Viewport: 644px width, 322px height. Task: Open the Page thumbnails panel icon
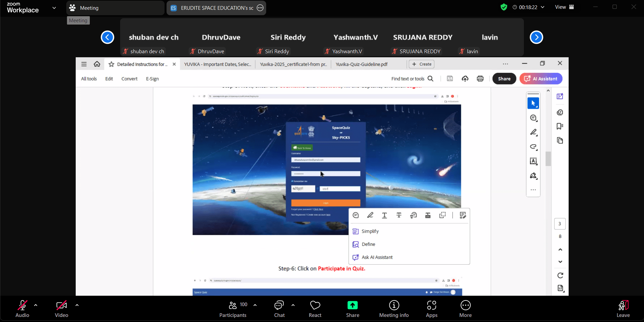(x=560, y=140)
